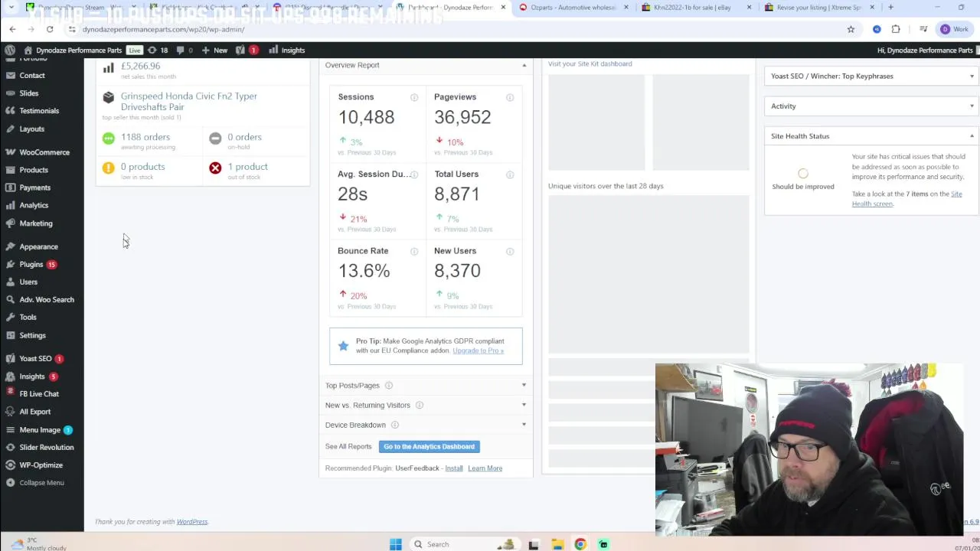Open updates counter showing 18

coord(158,50)
